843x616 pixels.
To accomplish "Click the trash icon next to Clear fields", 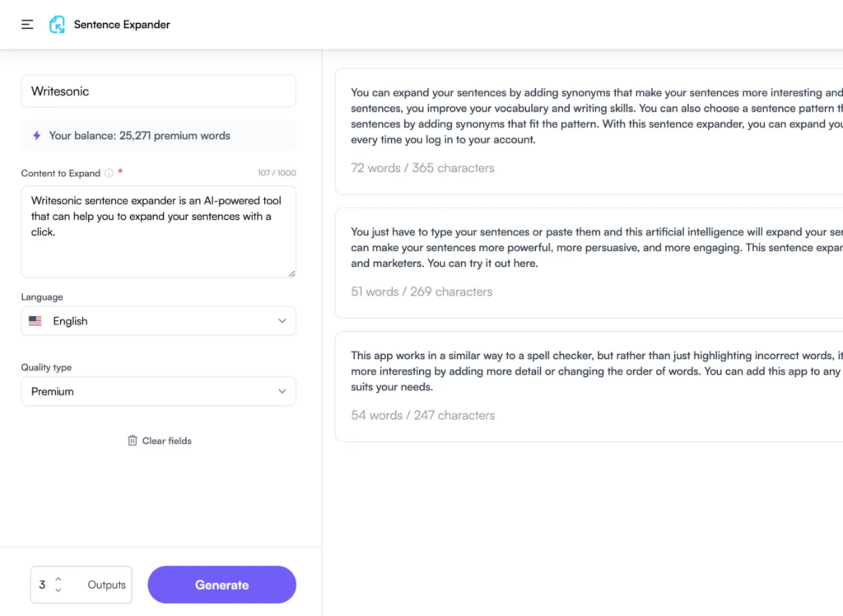I will pos(133,441).
